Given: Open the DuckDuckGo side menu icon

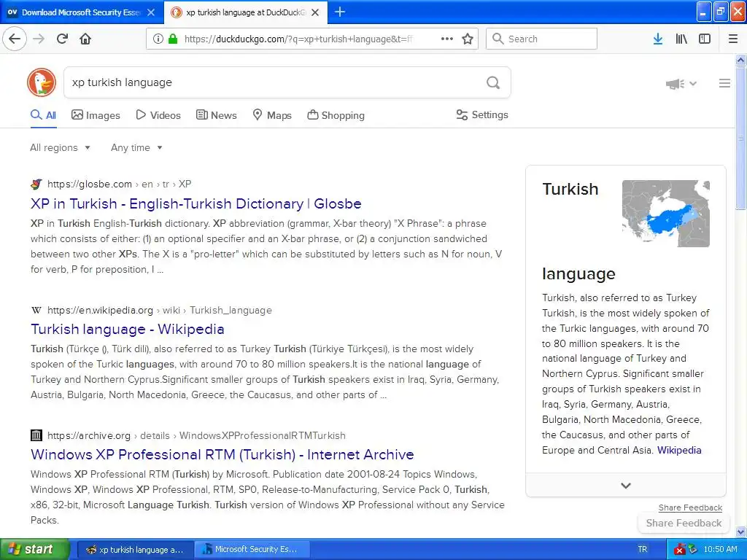Looking at the screenshot, I should pos(724,83).
